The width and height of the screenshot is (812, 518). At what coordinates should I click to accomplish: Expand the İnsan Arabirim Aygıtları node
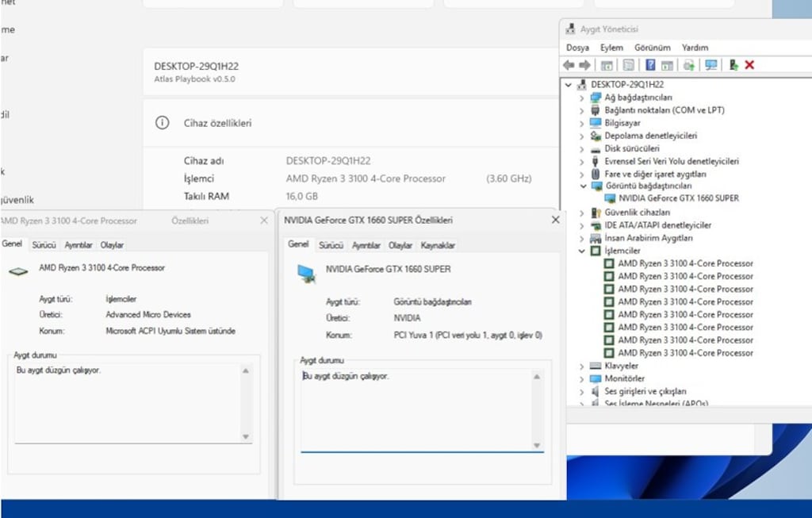[581, 238]
